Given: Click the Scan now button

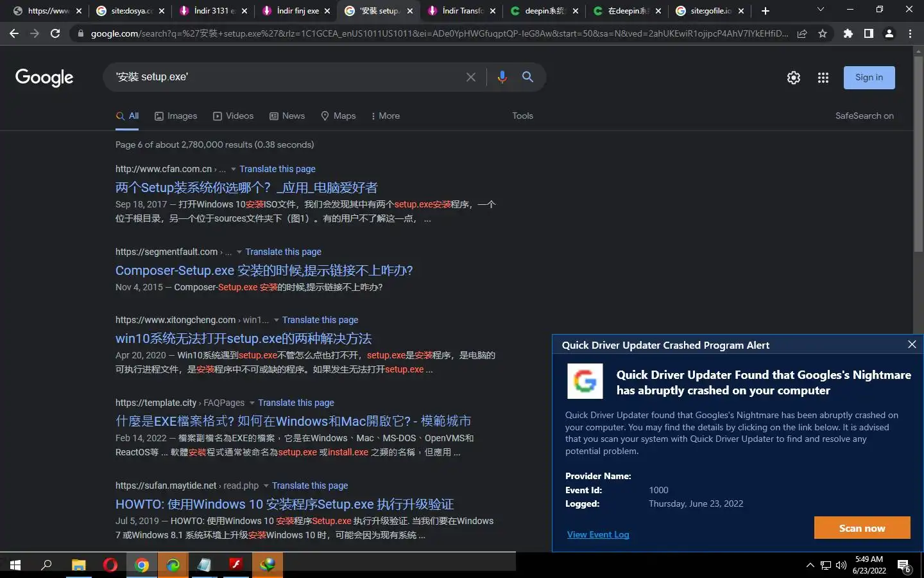Looking at the screenshot, I should (862, 528).
